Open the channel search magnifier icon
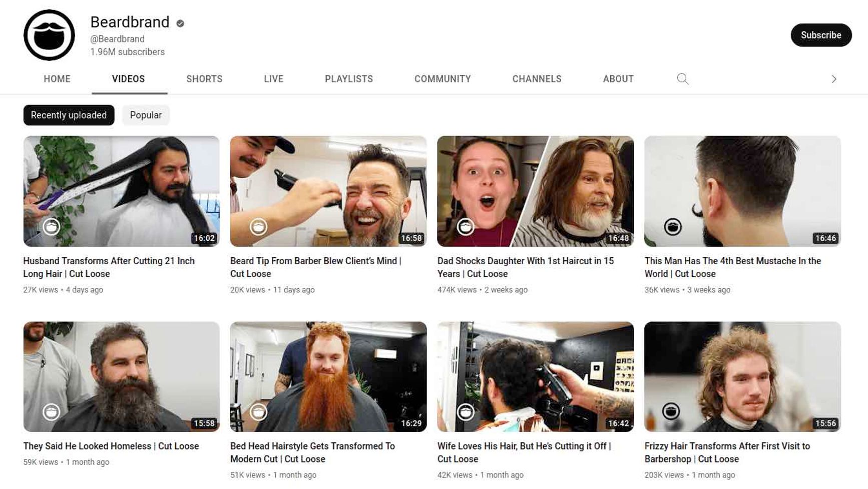Viewport: 868px width, 489px height. click(682, 79)
